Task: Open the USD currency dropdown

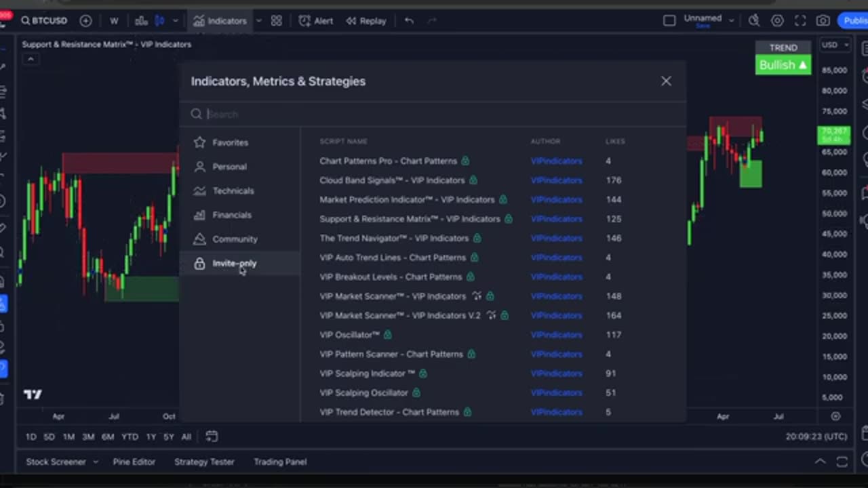Action: click(x=835, y=45)
